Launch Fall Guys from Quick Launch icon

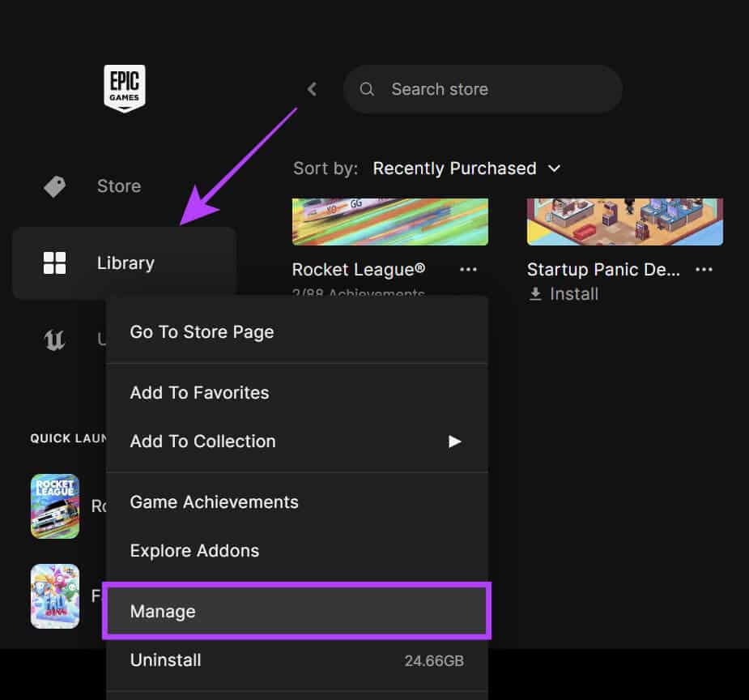pos(55,596)
